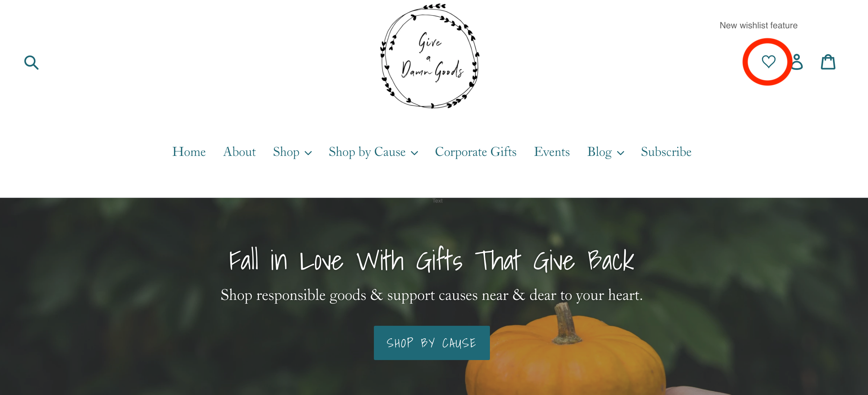This screenshot has height=395, width=868.
Task: Open the Corporate Gifts page
Action: [476, 152]
